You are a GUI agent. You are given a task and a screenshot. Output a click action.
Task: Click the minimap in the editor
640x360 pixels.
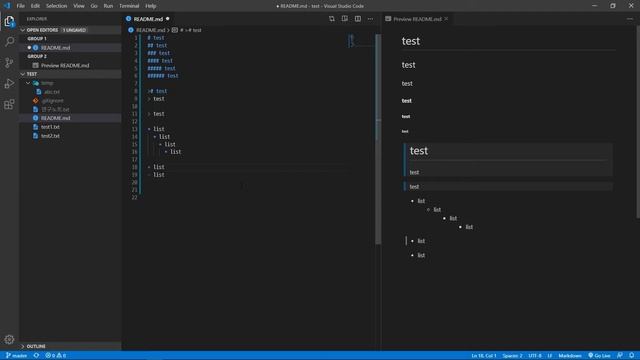tap(361, 41)
